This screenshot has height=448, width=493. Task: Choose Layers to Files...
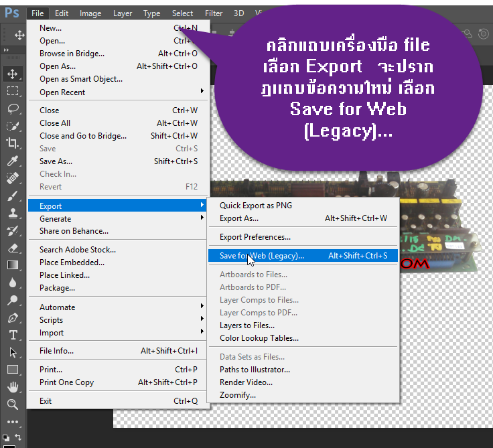click(x=303, y=325)
